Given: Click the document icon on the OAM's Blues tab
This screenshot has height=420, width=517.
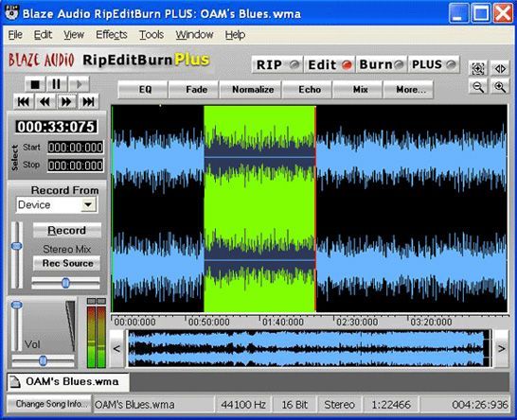Looking at the screenshot, I should pyautogui.click(x=15, y=382).
